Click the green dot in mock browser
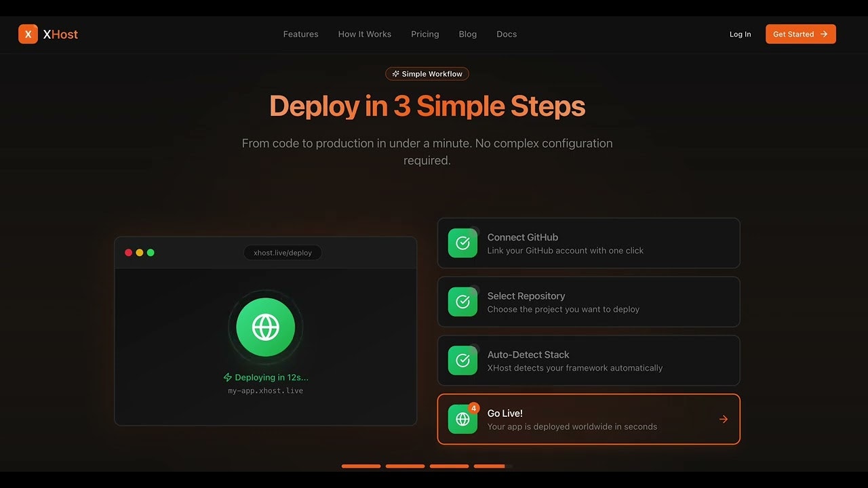868x488 pixels. (x=151, y=253)
